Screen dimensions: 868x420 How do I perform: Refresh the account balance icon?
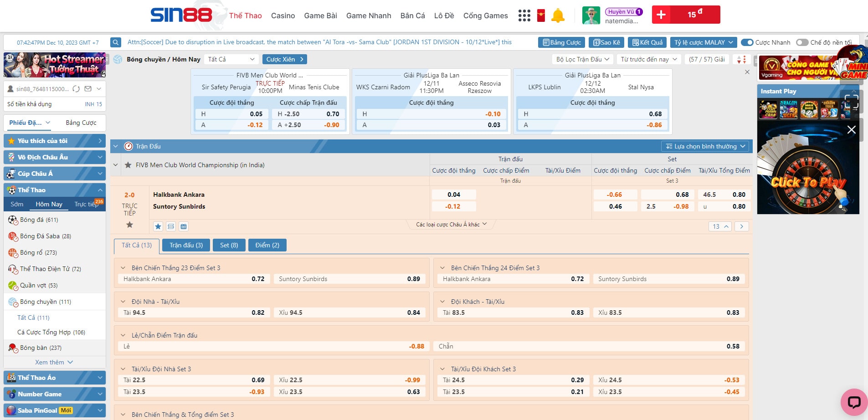[76, 89]
